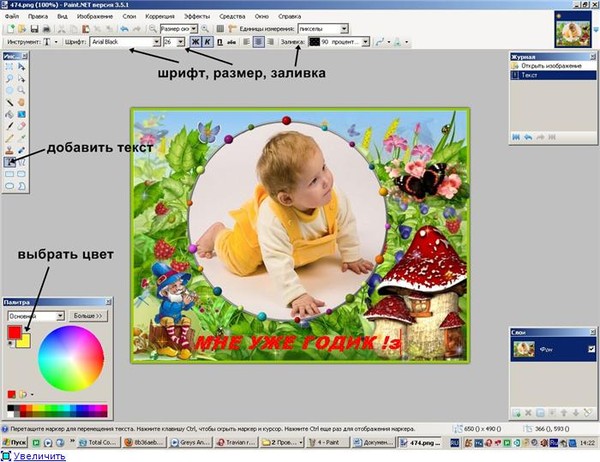Image resolution: width=600 pixels, height=462 pixels.
Task: Select the Line/Curve tool
Action: pyautogui.click(x=21, y=162)
